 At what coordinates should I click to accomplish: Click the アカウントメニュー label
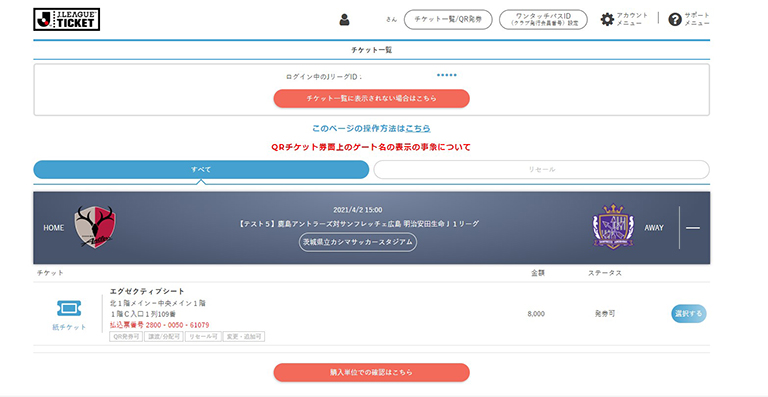coord(632,20)
